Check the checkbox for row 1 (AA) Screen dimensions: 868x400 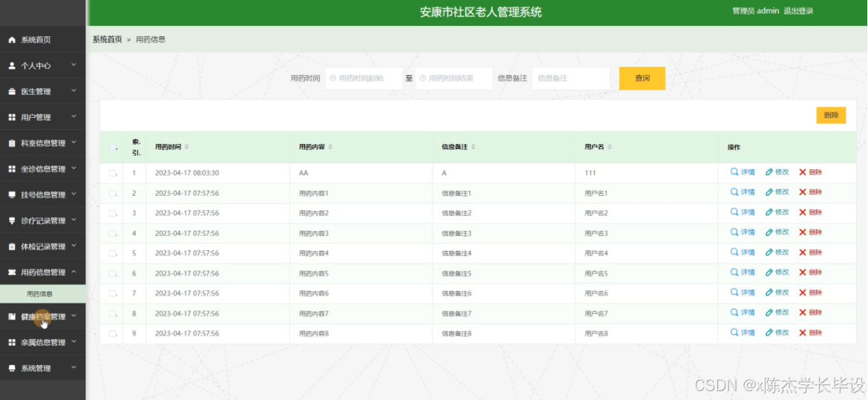(x=112, y=173)
